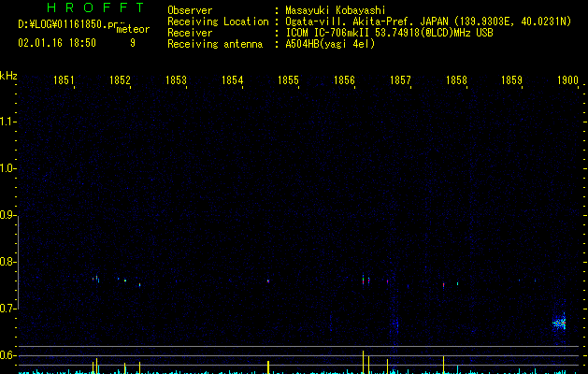Click the HROFFT title text
This screenshot has width=588, height=374.
coord(95,7)
